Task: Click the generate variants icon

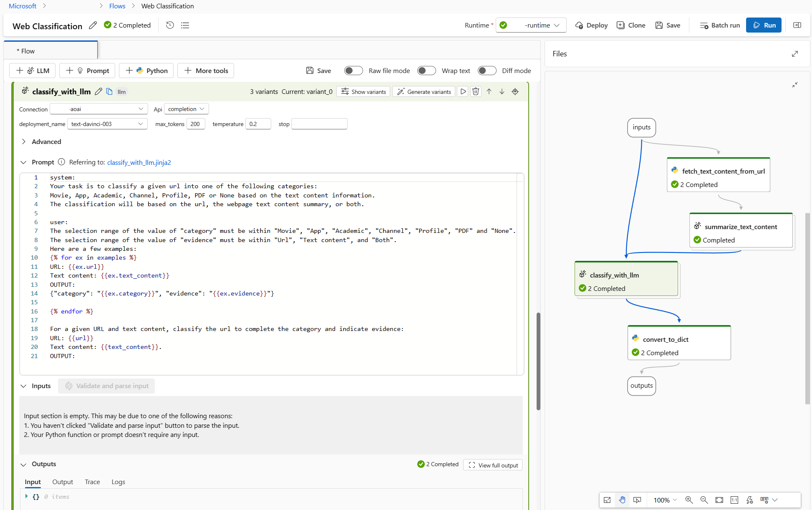Action: (424, 91)
